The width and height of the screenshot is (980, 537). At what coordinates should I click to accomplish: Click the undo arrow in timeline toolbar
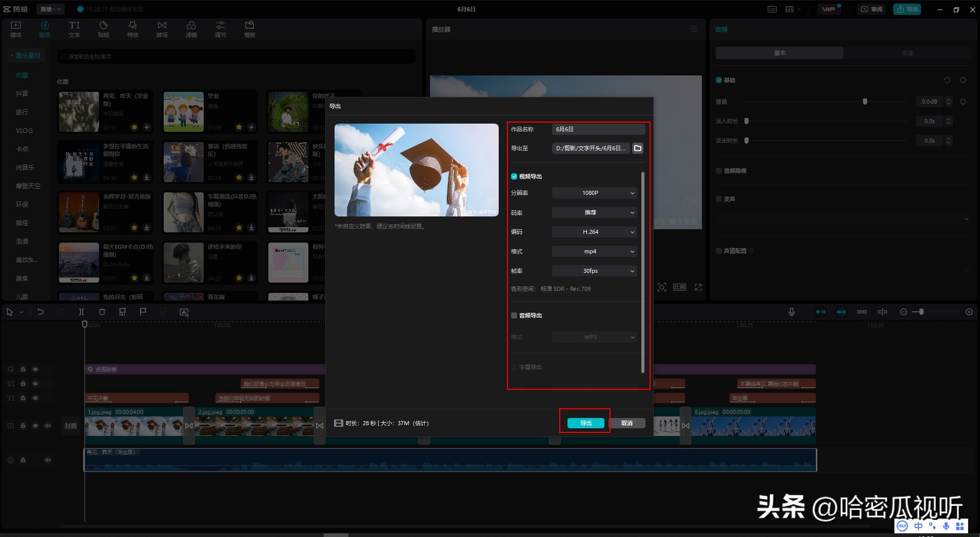[41, 312]
